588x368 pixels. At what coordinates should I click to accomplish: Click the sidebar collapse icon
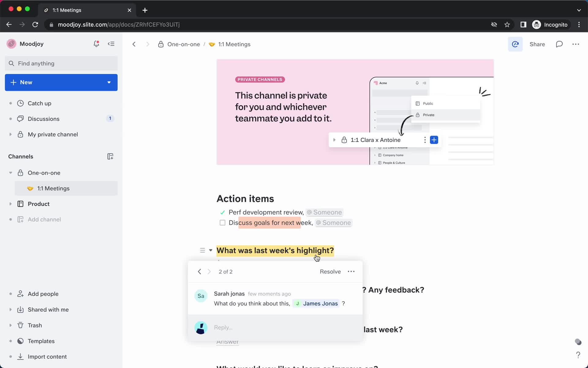tap(111, 44)
